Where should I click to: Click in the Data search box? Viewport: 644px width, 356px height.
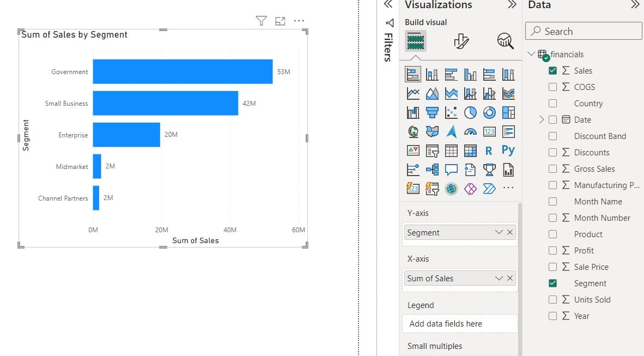coord(583,31)
